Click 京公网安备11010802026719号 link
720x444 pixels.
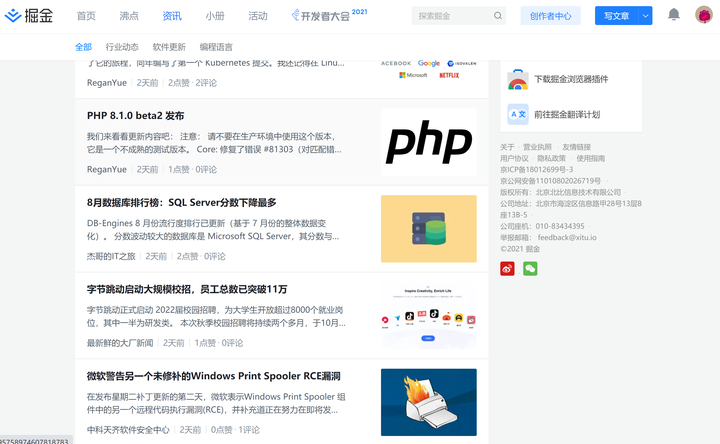(551, 181)
